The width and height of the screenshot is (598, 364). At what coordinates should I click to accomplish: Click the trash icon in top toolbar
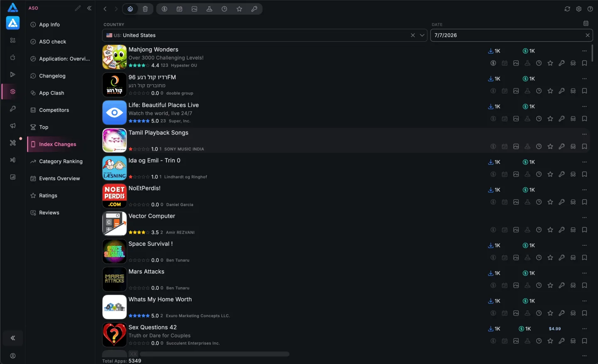tap(145, 9)
